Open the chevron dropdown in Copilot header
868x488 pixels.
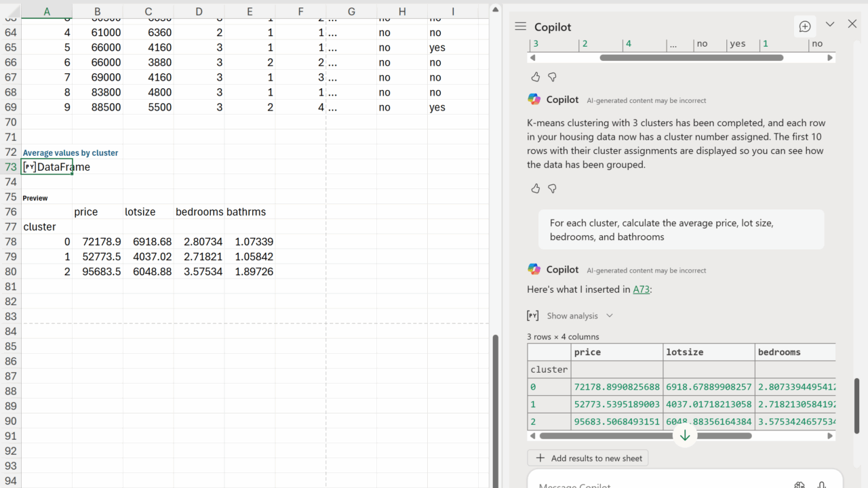829,24
